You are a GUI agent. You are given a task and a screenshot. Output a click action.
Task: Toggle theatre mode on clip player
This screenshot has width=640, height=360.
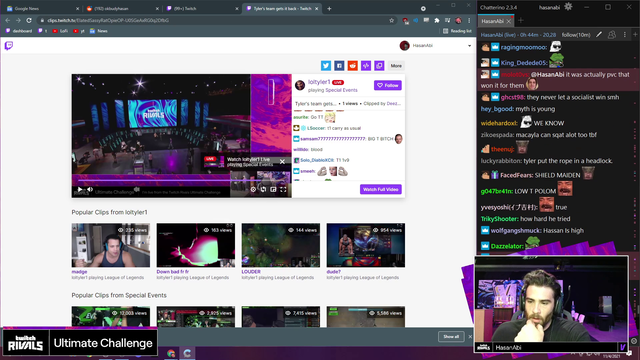click(273, 189)
